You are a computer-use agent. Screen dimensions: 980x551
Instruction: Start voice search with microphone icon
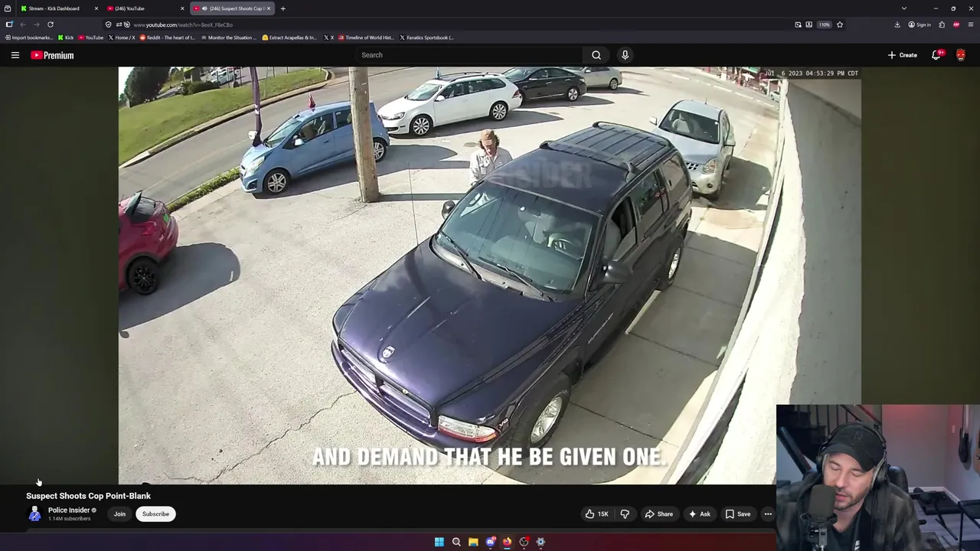pyautogui.click(x=625, y=55)
